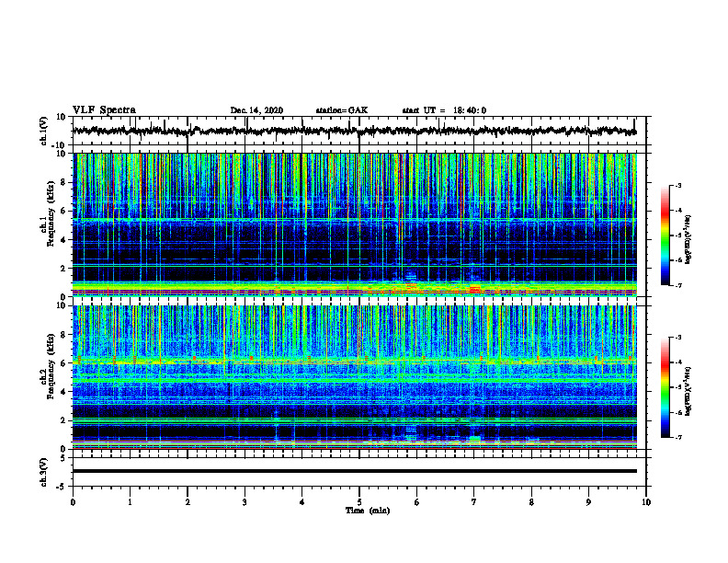Click the red low-frequency burst near minute 7 in ch.1
This screenshot has height=563, width=728.
coord(474,290)
